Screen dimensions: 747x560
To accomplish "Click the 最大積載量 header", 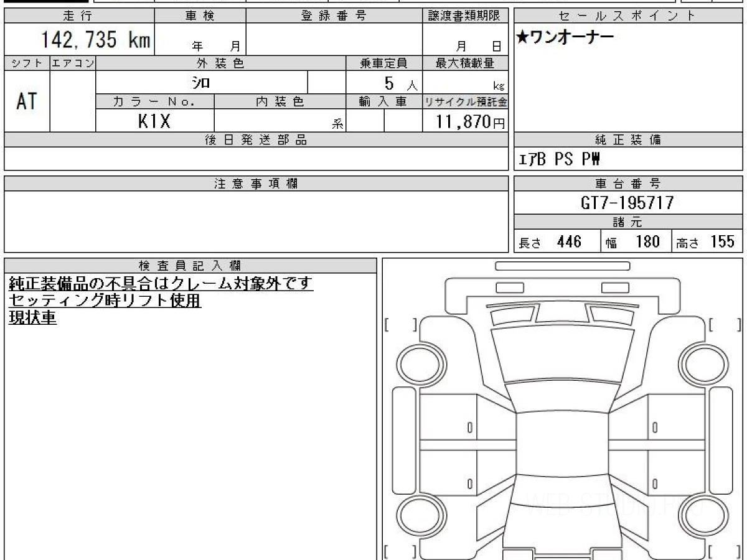I will coord(466,63).
